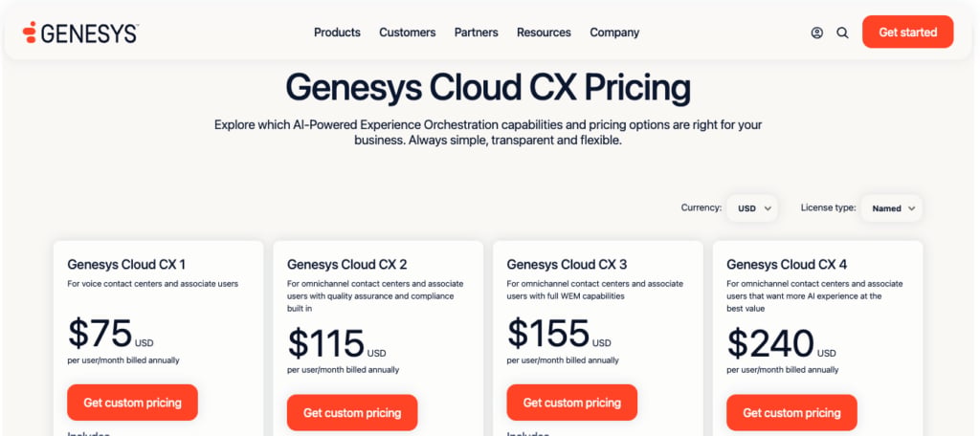The width and height of the screenshot is (980, 436).
Task: Open search with the magnifier icon
Action: (x=842, y=33)
